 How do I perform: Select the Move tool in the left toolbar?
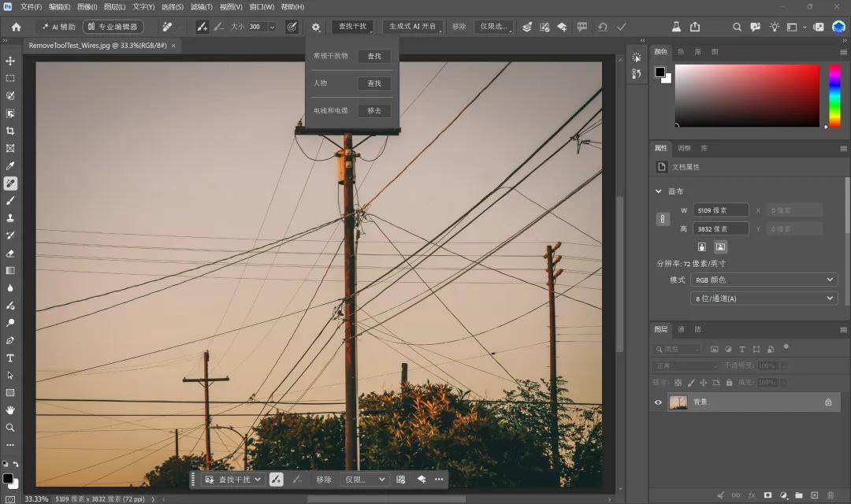pos(10,61)
